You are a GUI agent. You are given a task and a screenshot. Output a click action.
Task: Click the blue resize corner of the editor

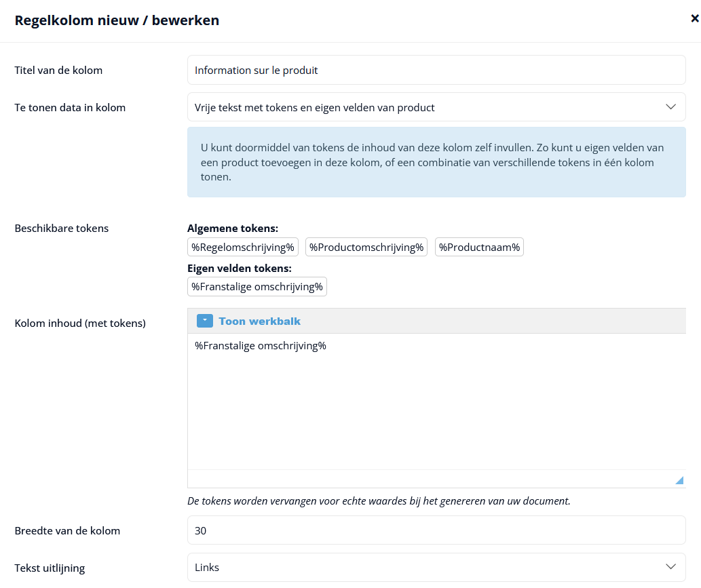click(x=679, y=480)
